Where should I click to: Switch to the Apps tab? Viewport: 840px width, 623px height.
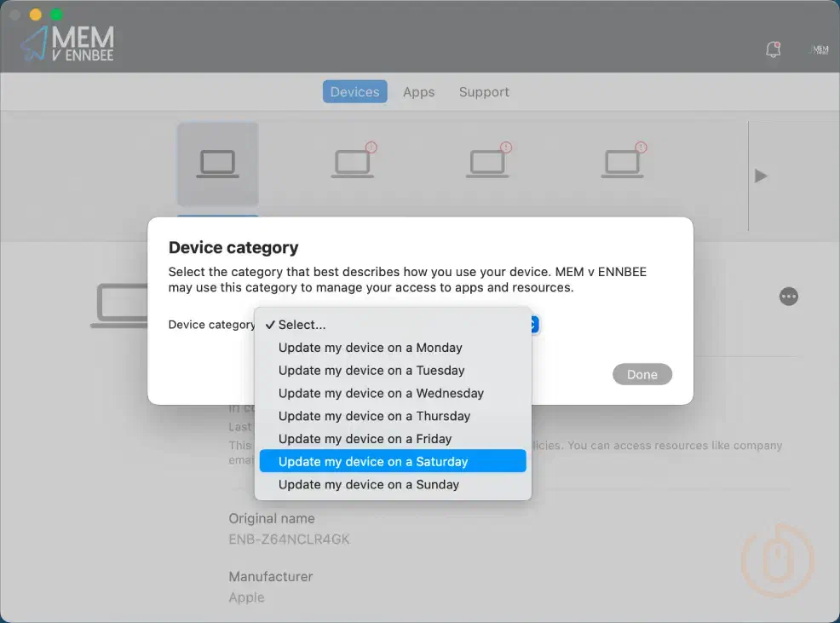(x=418, y=91)
